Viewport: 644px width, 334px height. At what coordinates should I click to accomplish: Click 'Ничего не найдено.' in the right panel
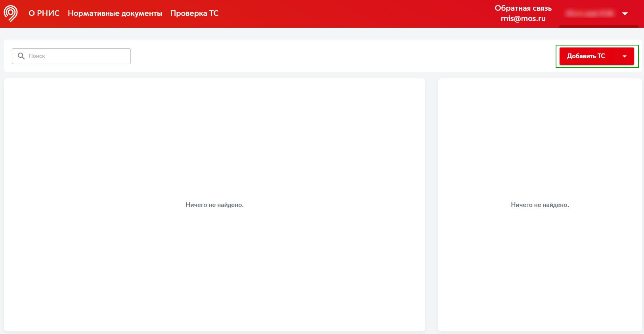540,205
